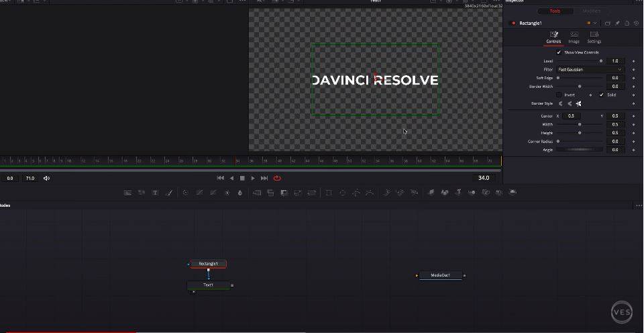Open the Image tab
644x333 pixels.
click(574, 38)
